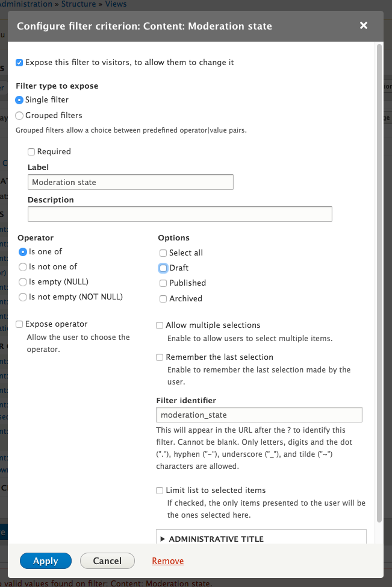Select the 'Grouped filters' option

(x=19, y=115)
